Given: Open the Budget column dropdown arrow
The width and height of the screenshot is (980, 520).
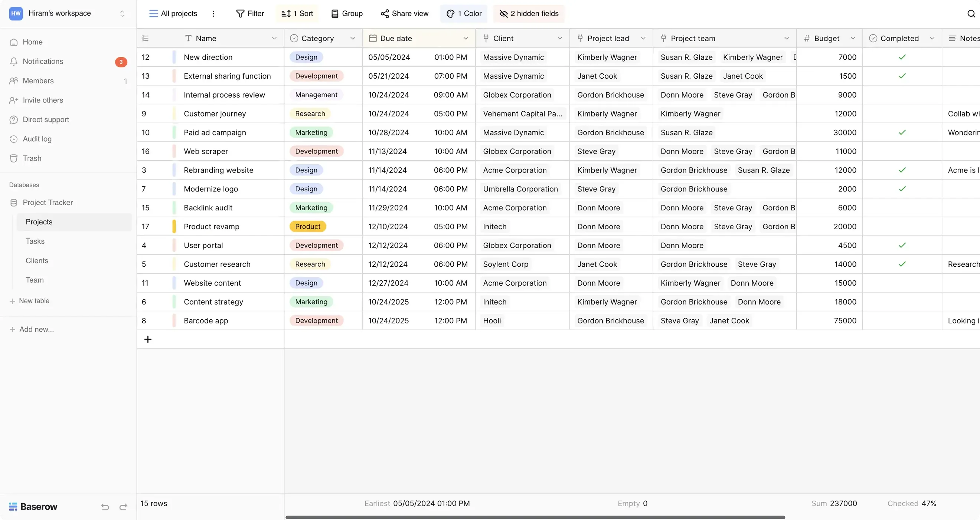Looking at the screenshot, I should 853,39.
